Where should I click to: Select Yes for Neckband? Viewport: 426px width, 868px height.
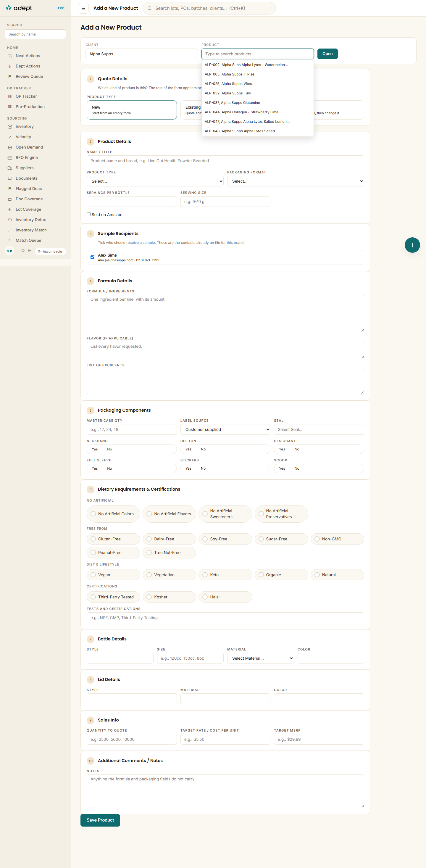[95, 449]
